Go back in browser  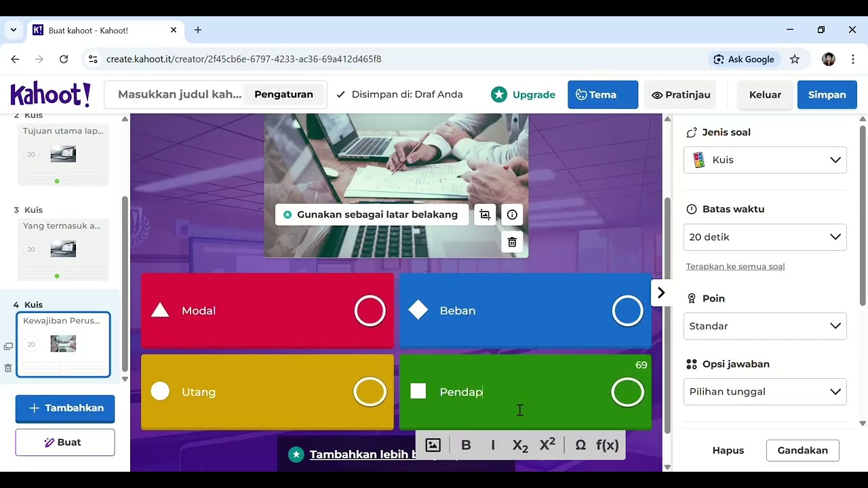click(15, 59)
